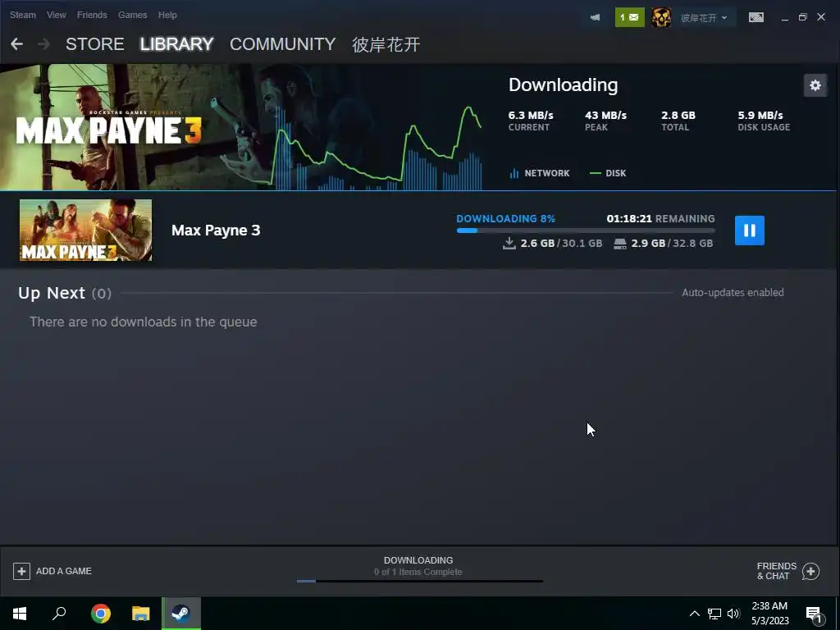Click the plus icon beside Add a Game

click(21, 571)
